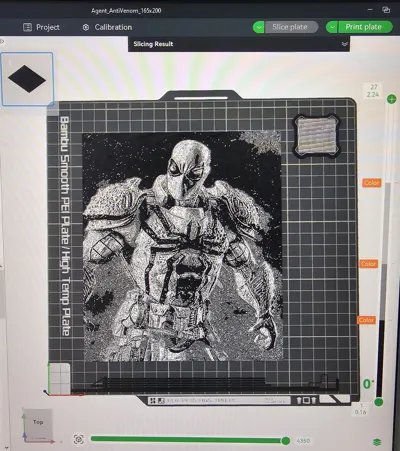
Task: Click the Slice plate button
Action: pyautogui.click(x=291, y=27)
